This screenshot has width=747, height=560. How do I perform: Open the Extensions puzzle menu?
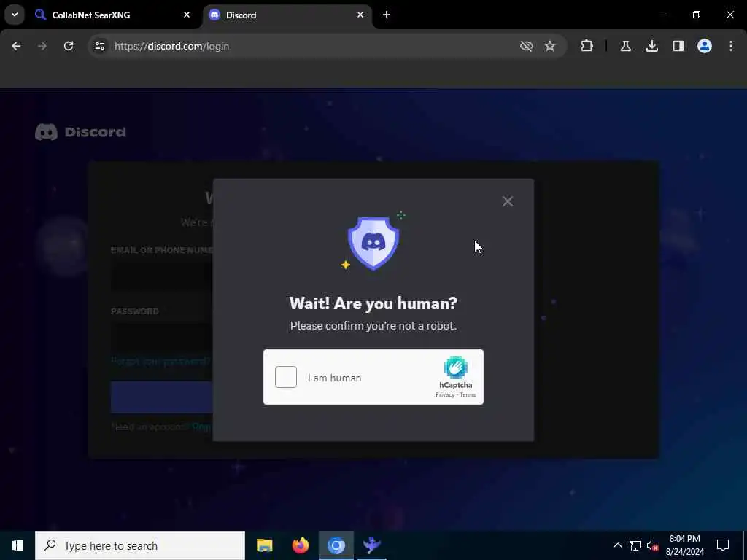[x=587, y=46]
